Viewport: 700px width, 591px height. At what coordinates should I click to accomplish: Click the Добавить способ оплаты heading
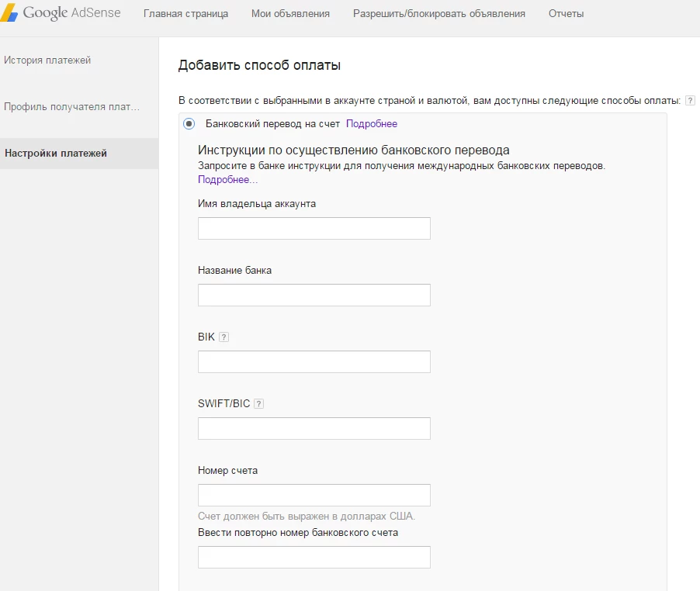(259, 65)
